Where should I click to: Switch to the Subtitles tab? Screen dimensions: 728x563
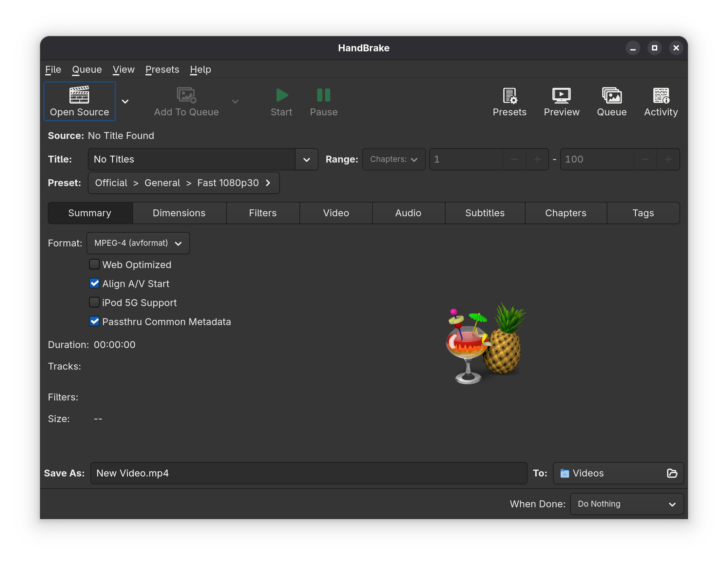coord(485,213)
